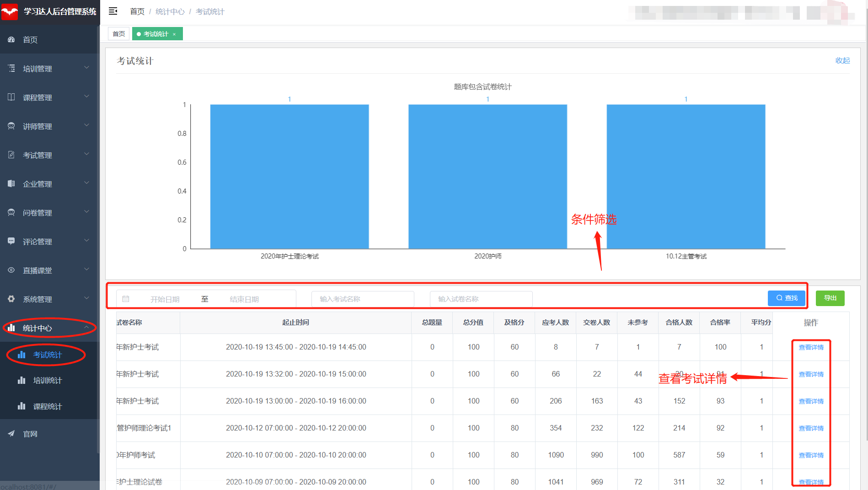Click the 课程管理 book icon
This screenshot has width=868, height=490.
(11, 97)
